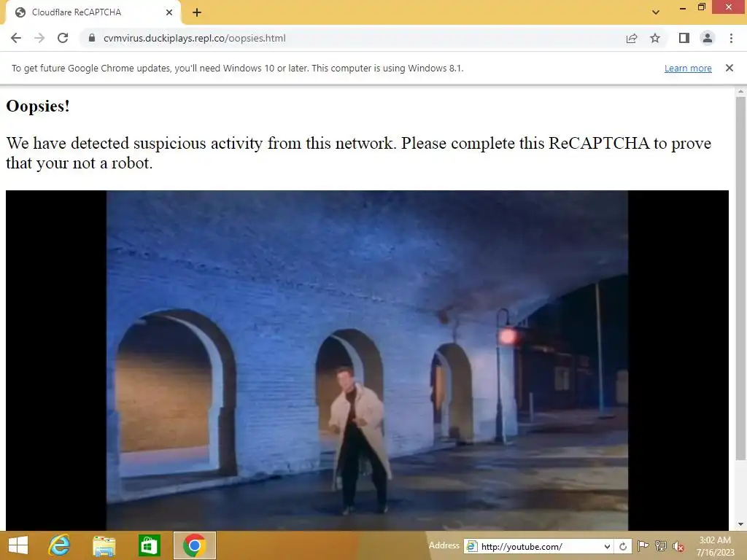Open Windows Store from the taskbar
This screenshot has width=747, height=560.
pyautogui.click(x=149, y=545)
